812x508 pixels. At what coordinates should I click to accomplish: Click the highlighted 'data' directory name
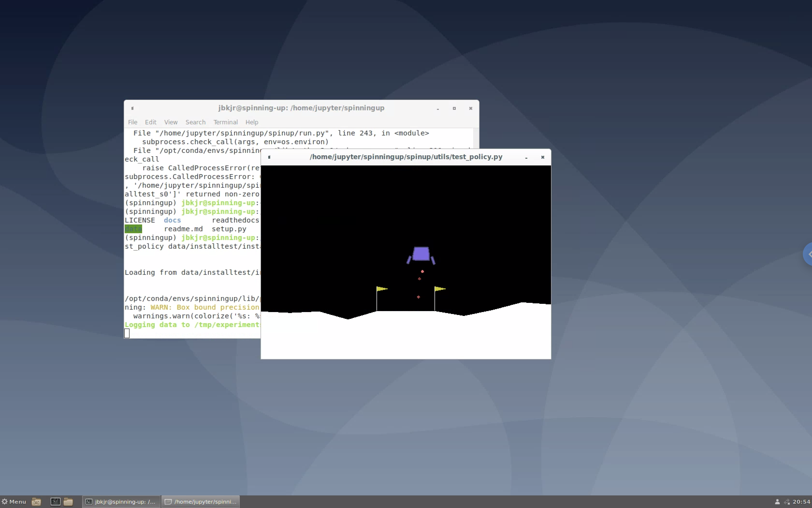[133, 229]
